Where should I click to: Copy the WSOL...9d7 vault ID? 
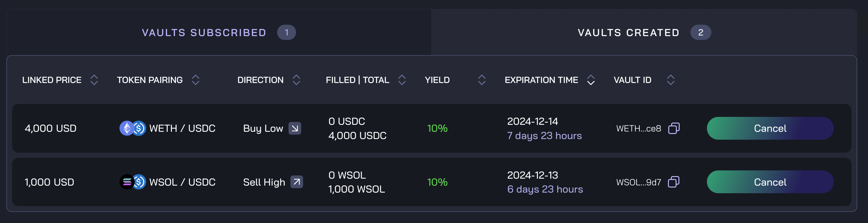click(x=674, y=182)
